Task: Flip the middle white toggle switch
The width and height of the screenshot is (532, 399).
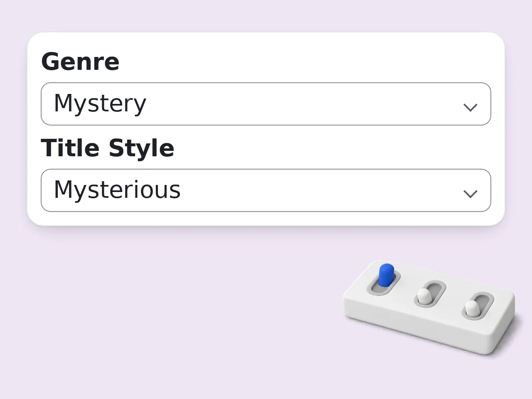Action: 424,296
